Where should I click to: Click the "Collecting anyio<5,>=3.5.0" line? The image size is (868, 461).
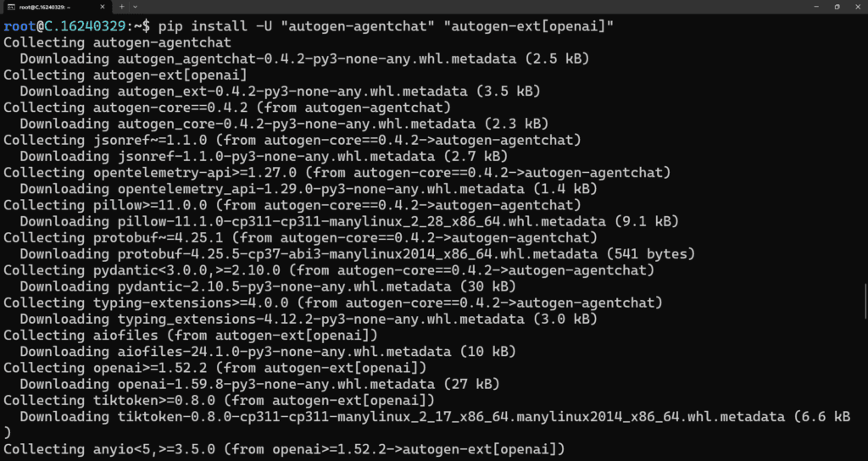(x=284, y=449)
